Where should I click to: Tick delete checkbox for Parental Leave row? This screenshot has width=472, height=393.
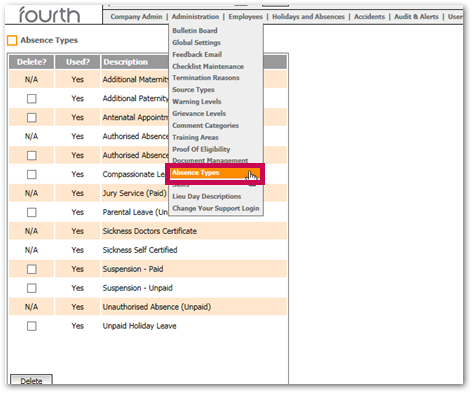pos(32,212)
